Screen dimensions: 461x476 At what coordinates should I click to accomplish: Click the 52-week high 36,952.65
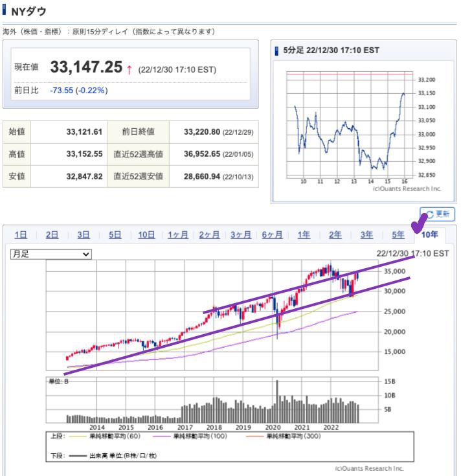pos(202,154)
